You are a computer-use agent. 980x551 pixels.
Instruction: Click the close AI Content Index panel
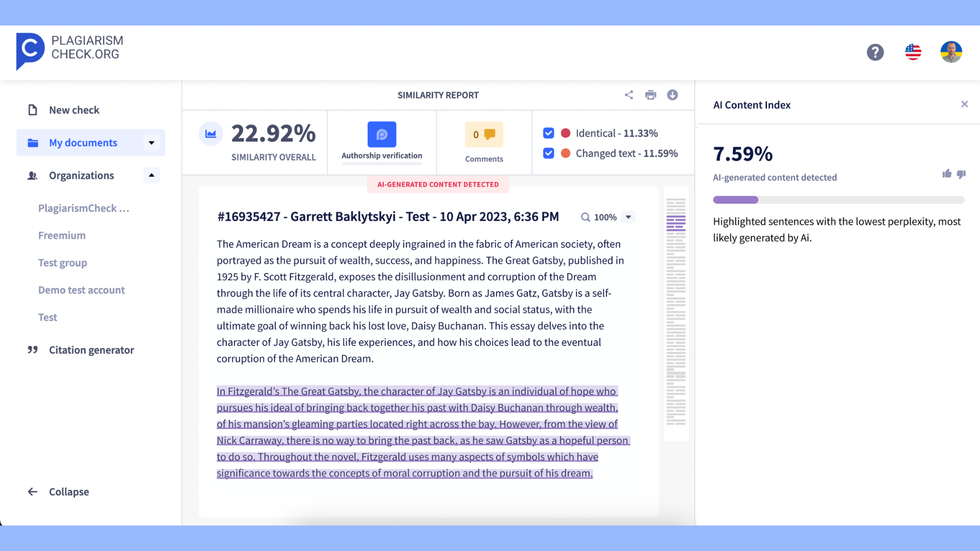(965, 104)
